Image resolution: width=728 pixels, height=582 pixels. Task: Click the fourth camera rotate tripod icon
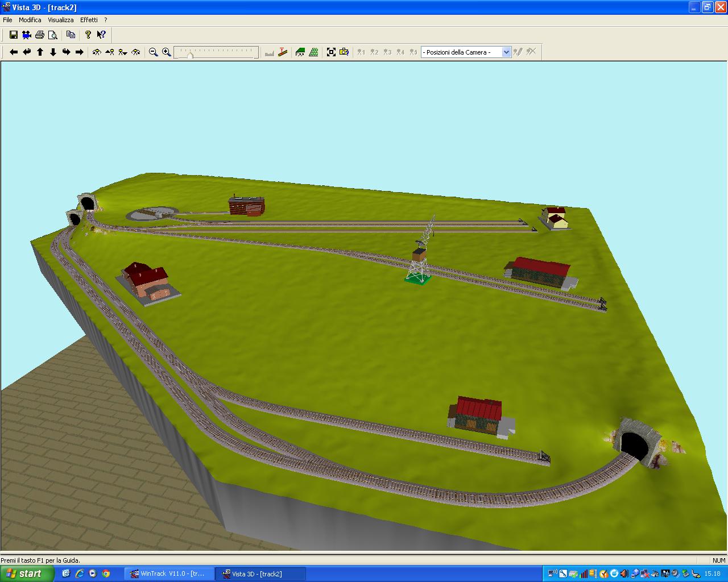click(136, 52)
